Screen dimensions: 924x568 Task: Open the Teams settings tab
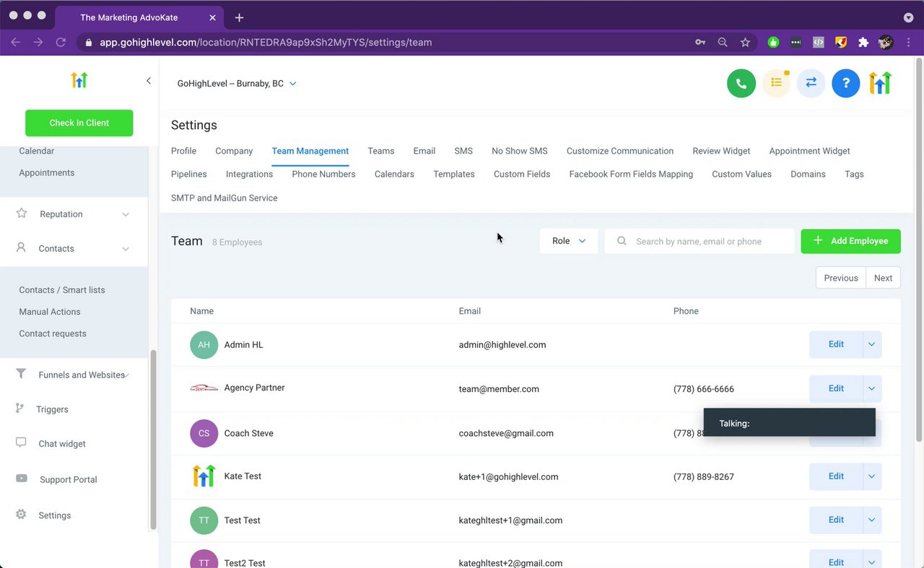point(381,151)
